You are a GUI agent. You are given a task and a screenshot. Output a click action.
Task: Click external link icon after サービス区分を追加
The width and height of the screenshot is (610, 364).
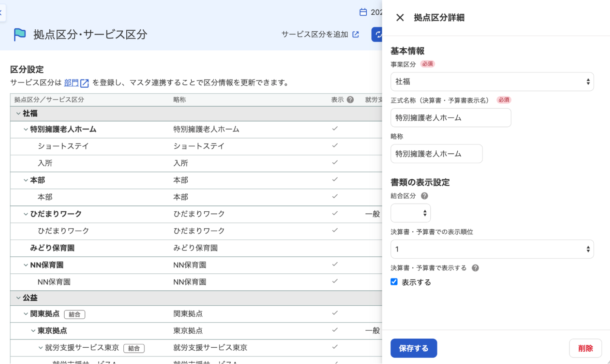point(356,35)
